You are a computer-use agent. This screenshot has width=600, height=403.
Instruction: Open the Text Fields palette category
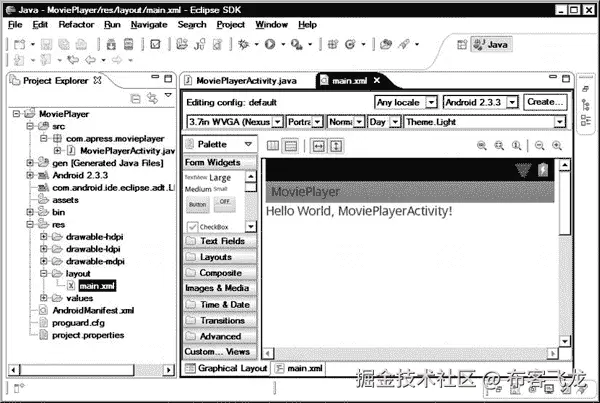(x=220, y=241)
